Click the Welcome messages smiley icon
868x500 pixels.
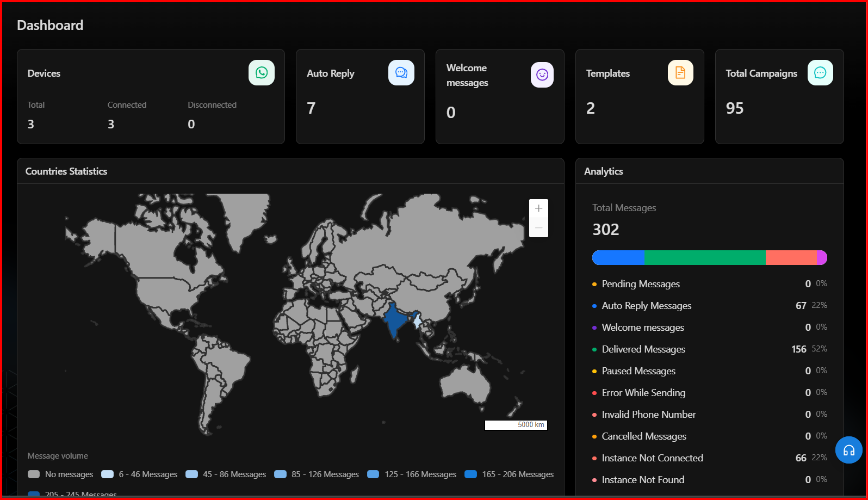pos(542,75)
